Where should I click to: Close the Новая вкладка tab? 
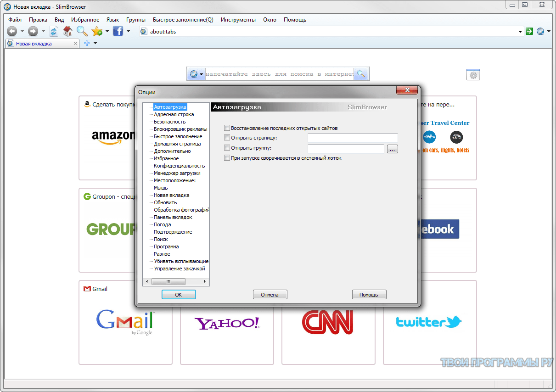point(76,44)
